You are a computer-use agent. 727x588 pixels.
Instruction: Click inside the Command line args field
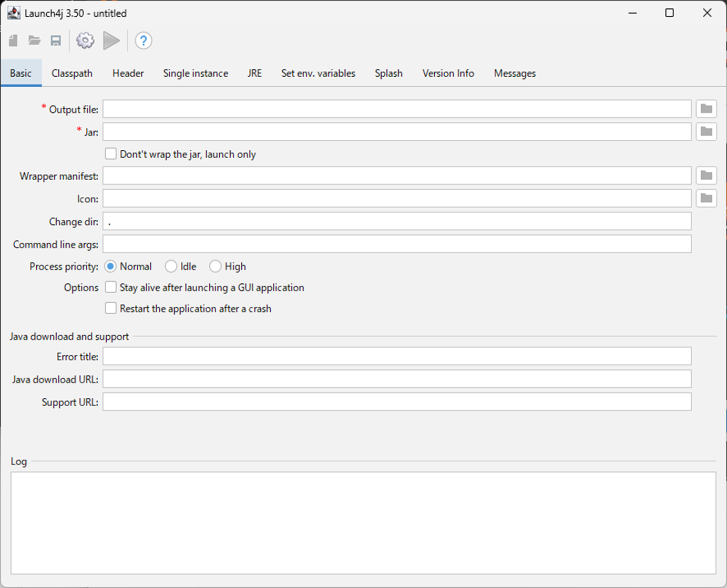pyautogui.click(x=397, y=244)
